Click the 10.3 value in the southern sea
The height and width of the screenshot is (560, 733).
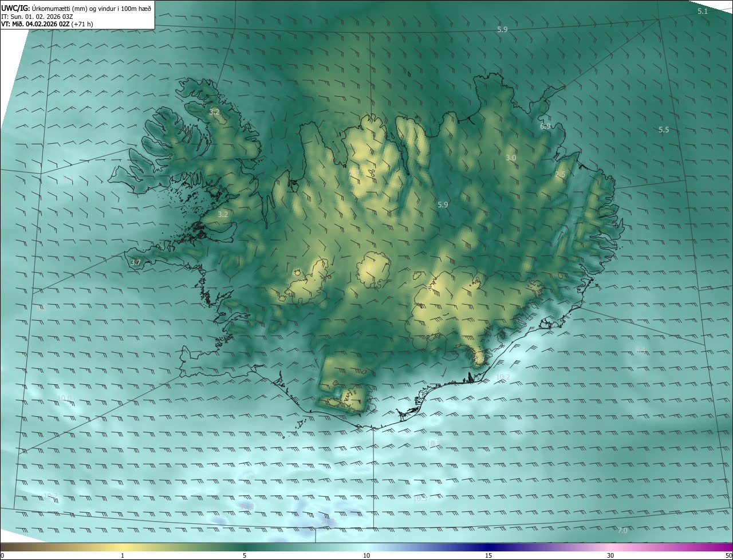click(420, 499)
